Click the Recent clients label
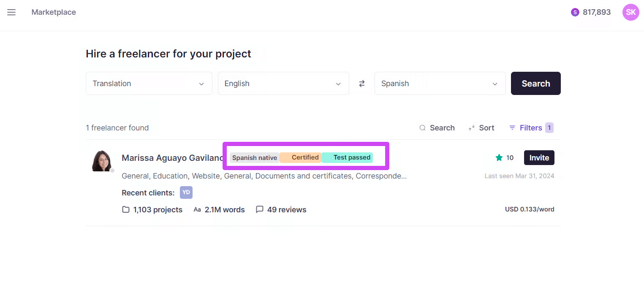Image resolution: width=644 pixels, height=298 pixels. coord(148,193)
